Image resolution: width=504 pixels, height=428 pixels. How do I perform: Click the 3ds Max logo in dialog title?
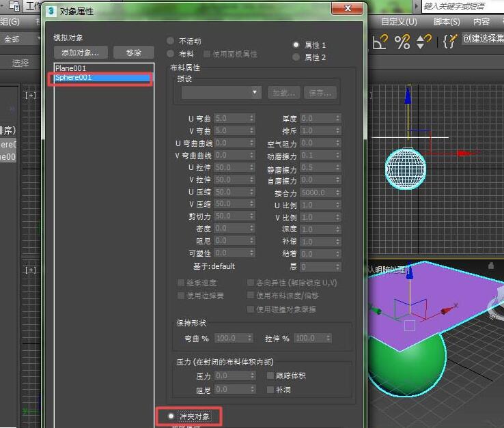(51, 11)
